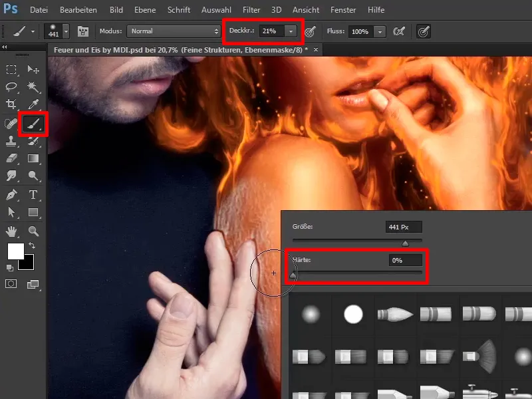Select the Type tool
Image resolution: width=532 pixels, height=399 pixels.
(x=33, y=195)
